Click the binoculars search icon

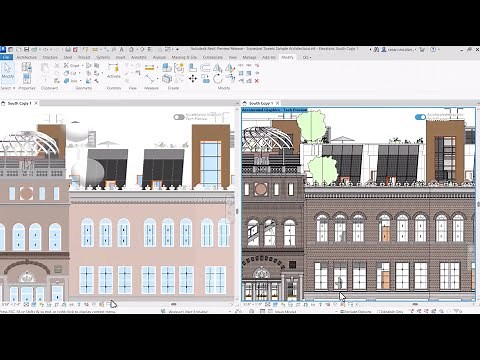pos(376,49)
